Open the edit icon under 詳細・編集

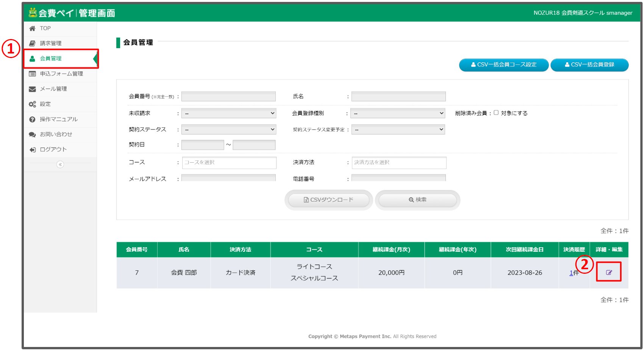[609, 272]
